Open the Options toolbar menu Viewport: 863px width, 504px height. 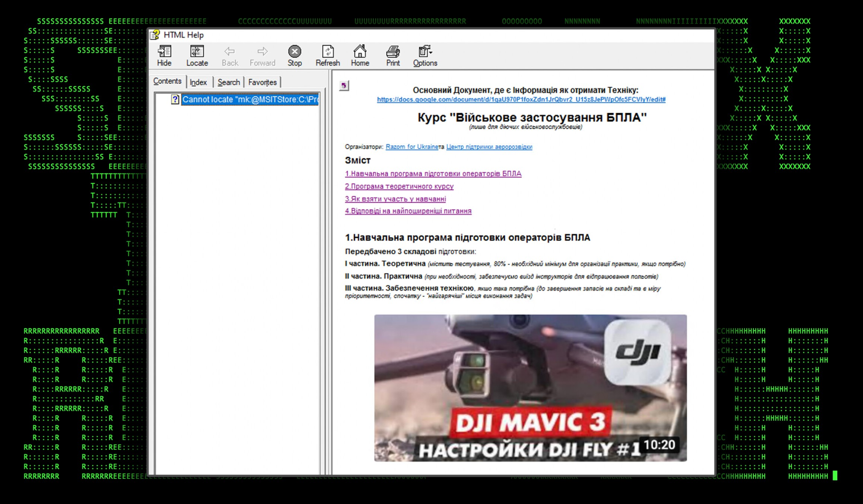(425, 55)
